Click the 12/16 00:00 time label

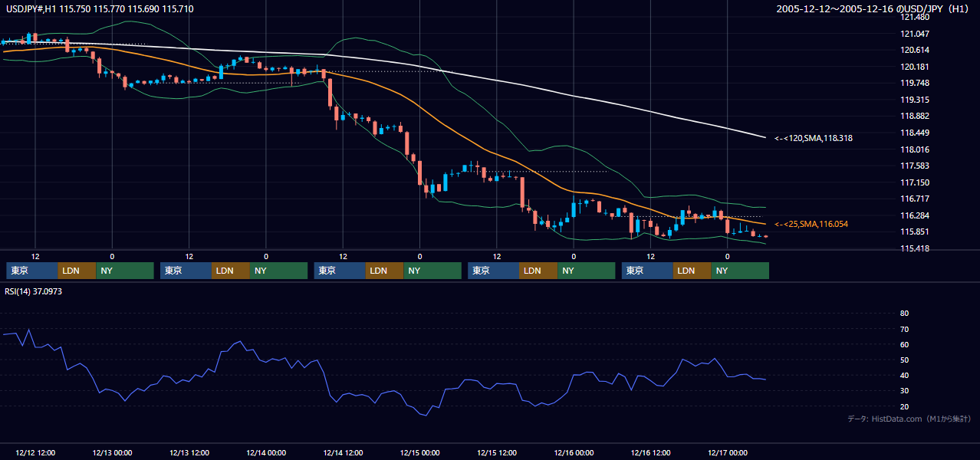point(574,453)
